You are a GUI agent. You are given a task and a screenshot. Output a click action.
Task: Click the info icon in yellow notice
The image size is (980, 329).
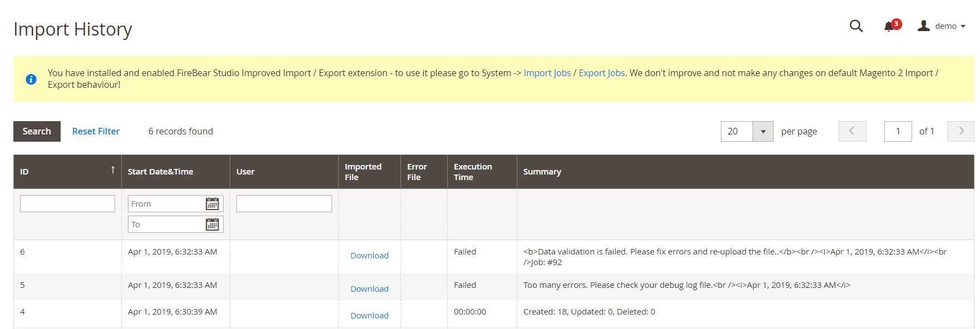pos(31,79)
